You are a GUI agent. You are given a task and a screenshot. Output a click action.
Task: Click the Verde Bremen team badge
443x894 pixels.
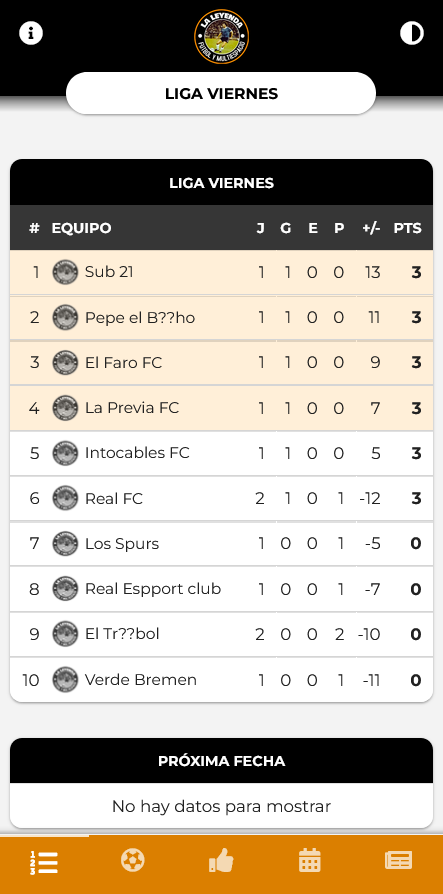tap(65, 680)
